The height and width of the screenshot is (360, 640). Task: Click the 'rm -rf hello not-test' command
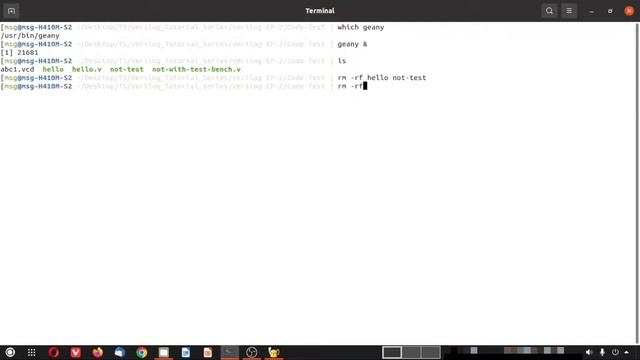(x=382, y=78)
